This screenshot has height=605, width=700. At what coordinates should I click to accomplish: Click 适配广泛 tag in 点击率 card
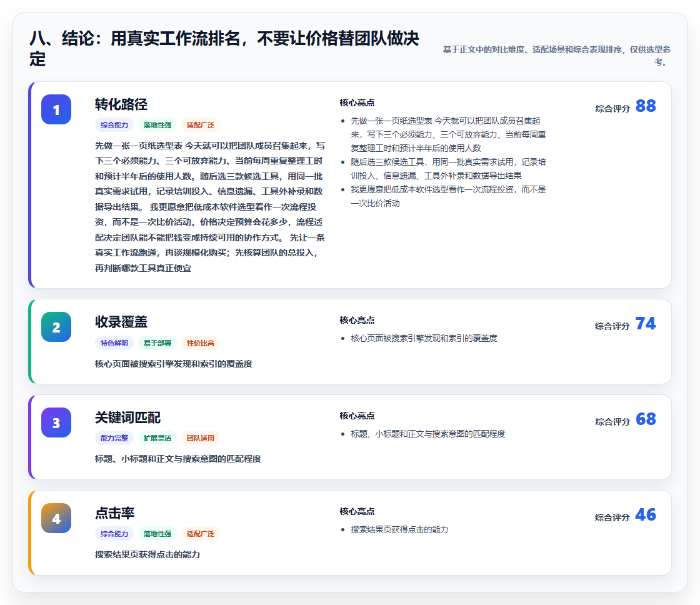click(201, 534)
